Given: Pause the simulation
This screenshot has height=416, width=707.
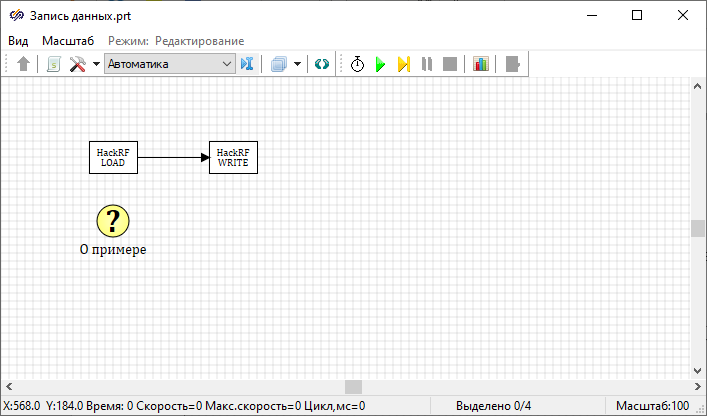Looking at the screenshot, I should 427,64.
